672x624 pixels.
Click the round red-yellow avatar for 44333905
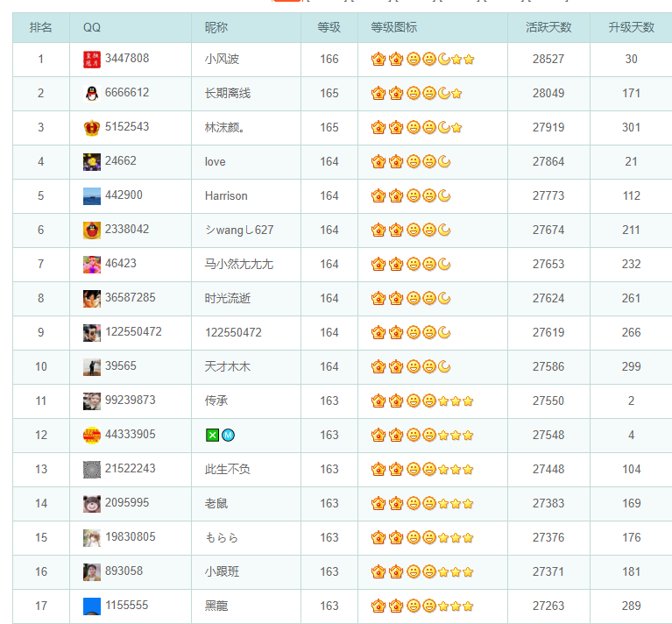[92, 436]
